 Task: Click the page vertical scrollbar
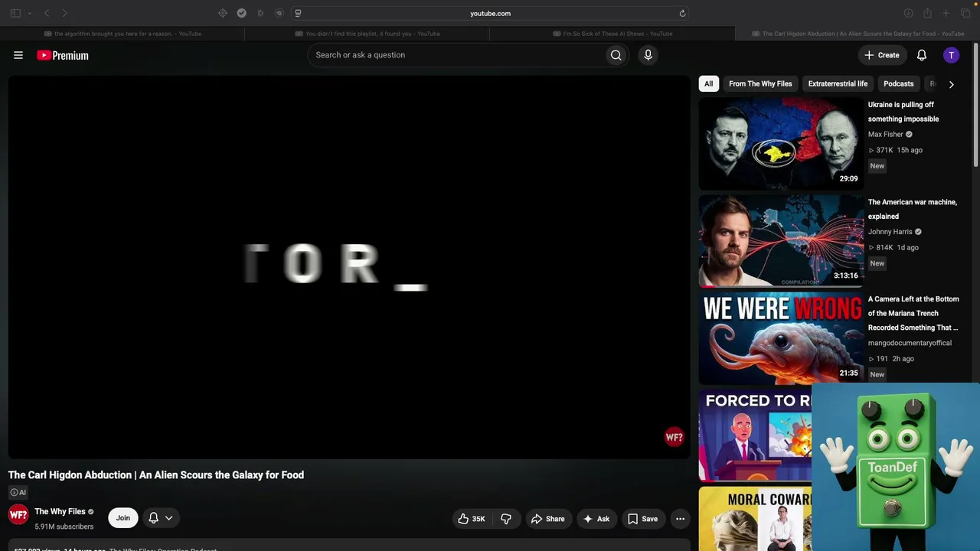pyautogui.click(x=976, y=103)
